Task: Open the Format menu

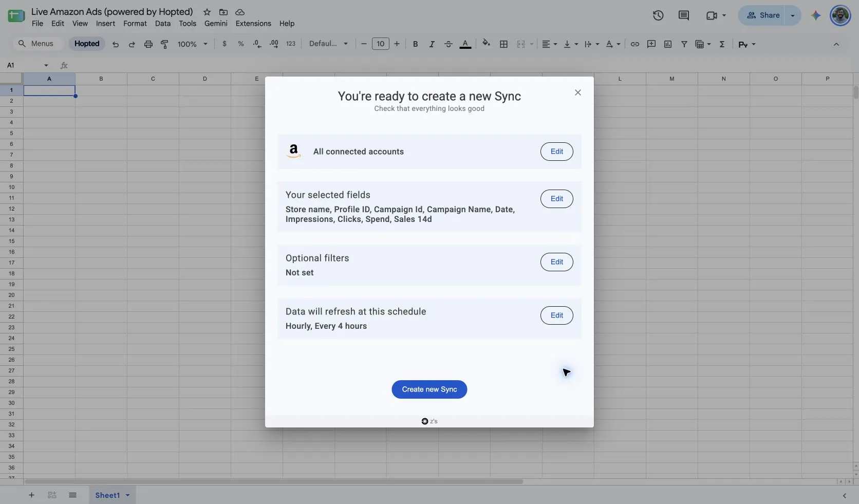Action: coord(135,24)
